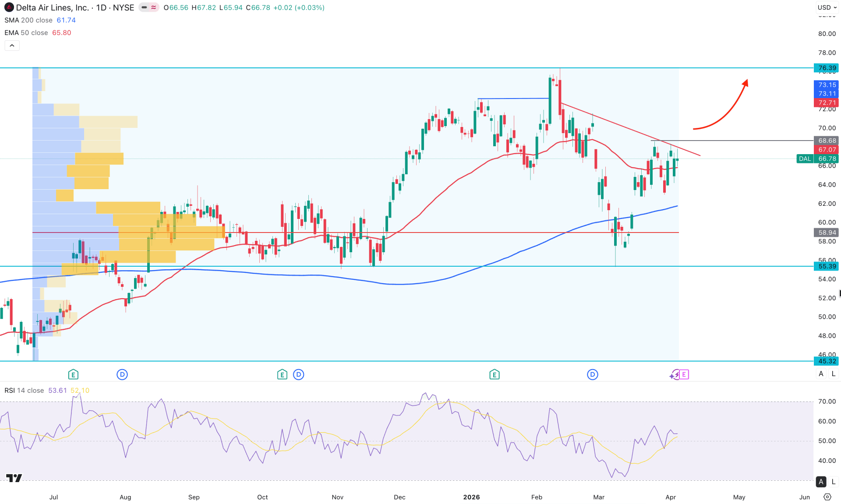Click the Delta Air Lines logo in the legend
Screen dimensions: 841x504
click(9, 7)
